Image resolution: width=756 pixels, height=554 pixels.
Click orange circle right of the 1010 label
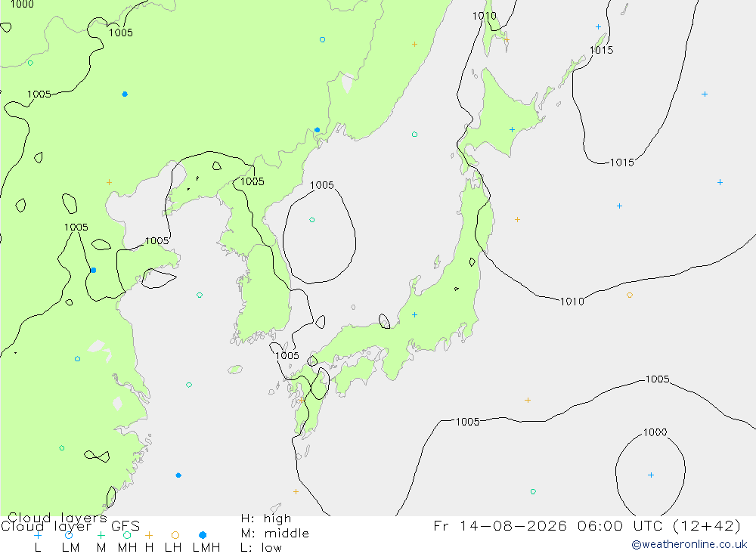click(x=630, y=295)
